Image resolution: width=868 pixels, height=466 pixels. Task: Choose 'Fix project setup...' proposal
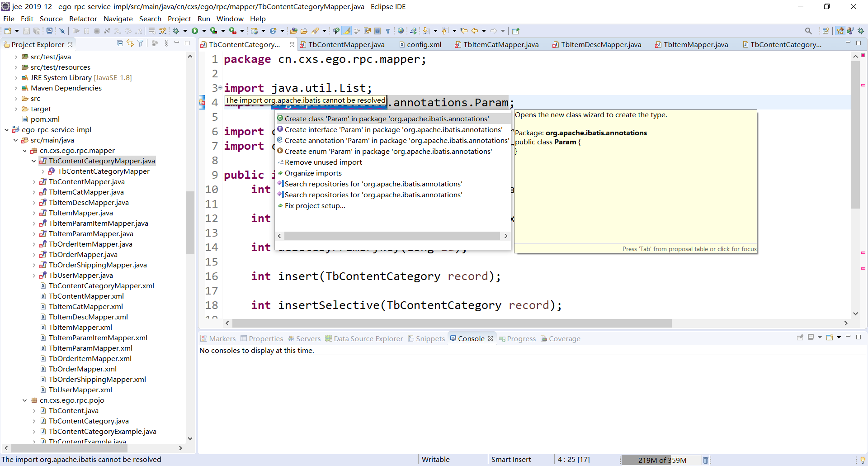pyautogui.click(x=315, y=205)
